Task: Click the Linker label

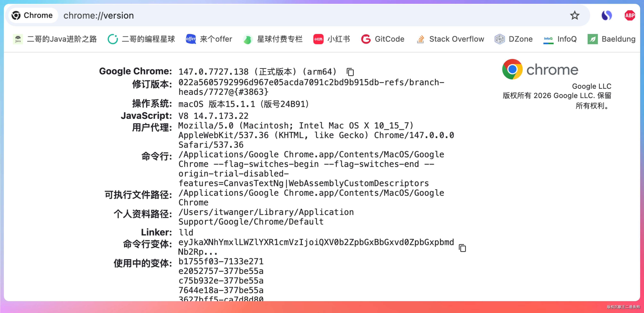Action: coord(157,232)
